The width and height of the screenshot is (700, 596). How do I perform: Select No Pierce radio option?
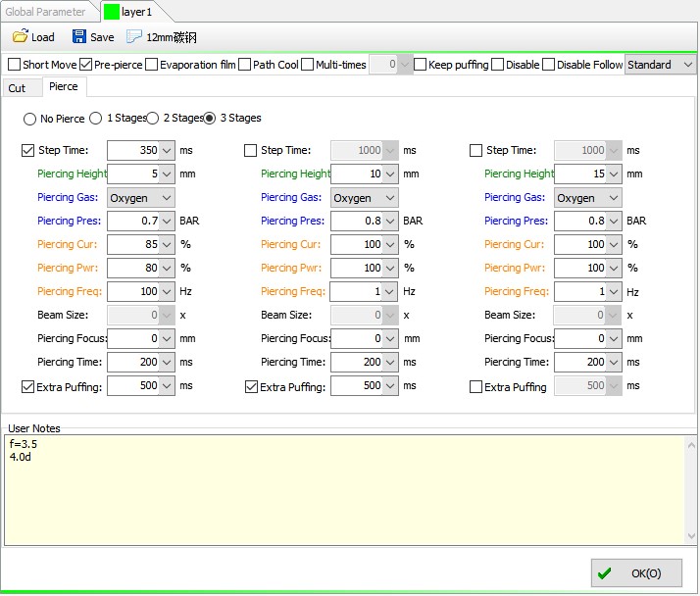(x=30, y=119)
